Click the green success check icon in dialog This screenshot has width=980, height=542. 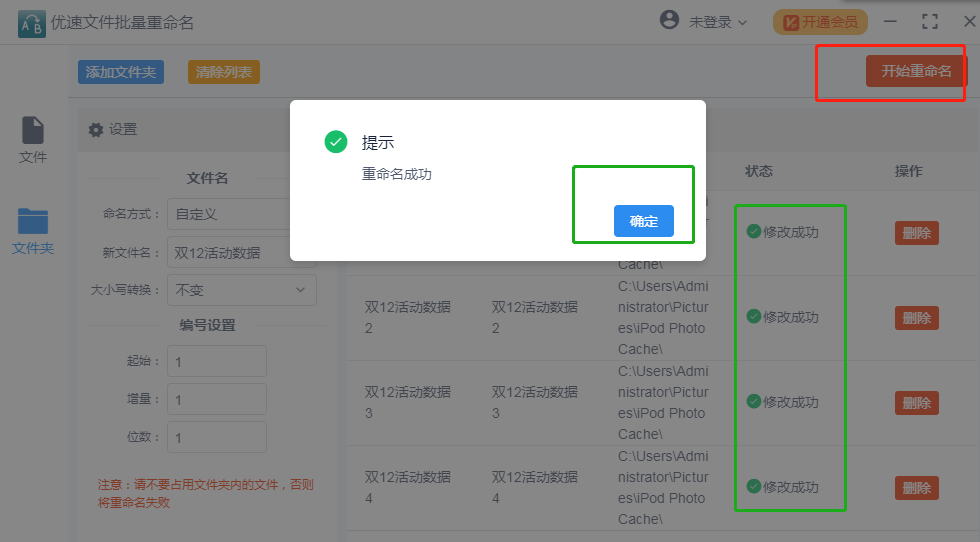[x=336, y=142]
